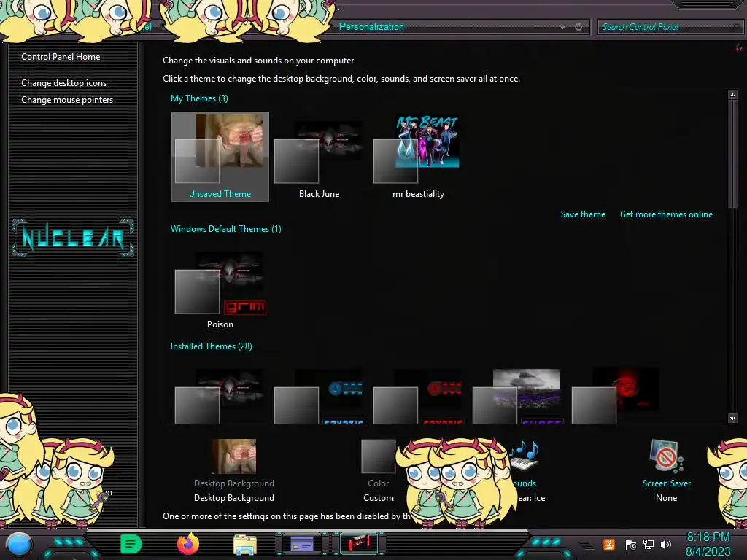Open Change mouse pointers
This screenshot has width=747, height=560.
point(67,99)
